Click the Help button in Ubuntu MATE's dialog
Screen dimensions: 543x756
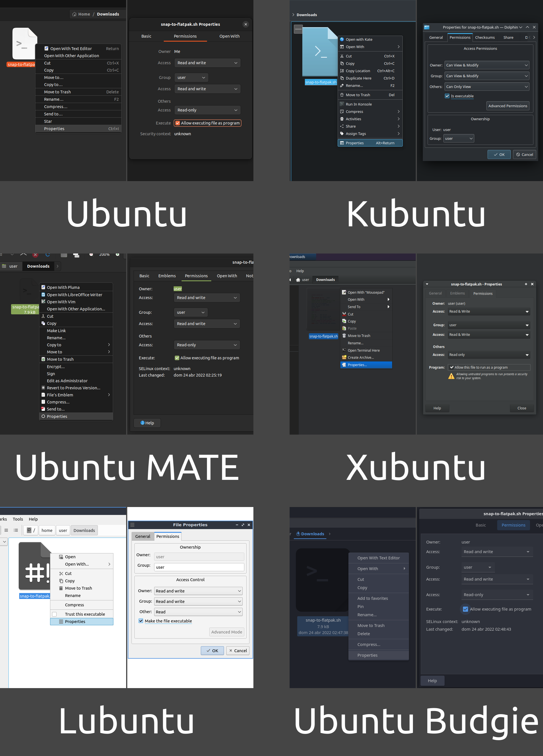147,423
